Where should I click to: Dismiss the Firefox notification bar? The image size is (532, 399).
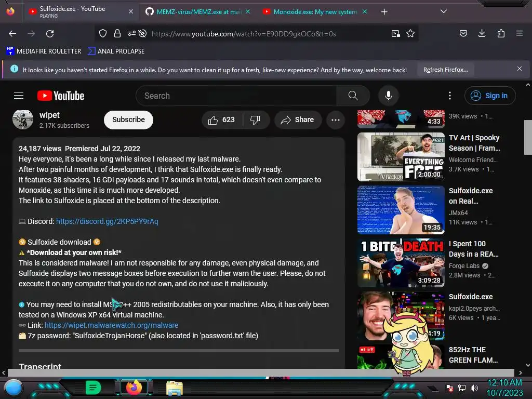coord(520,69)
